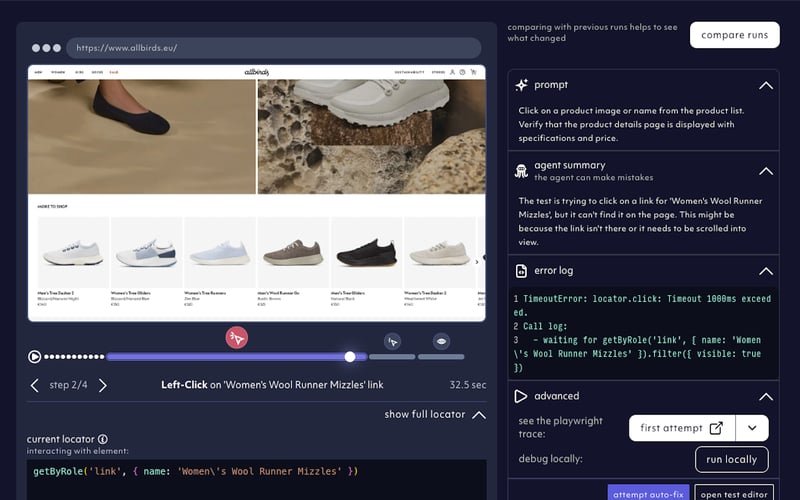Click the Allbirds logo in the preview
The height and width of the screenshot is (500, 800).
point(257,72)
